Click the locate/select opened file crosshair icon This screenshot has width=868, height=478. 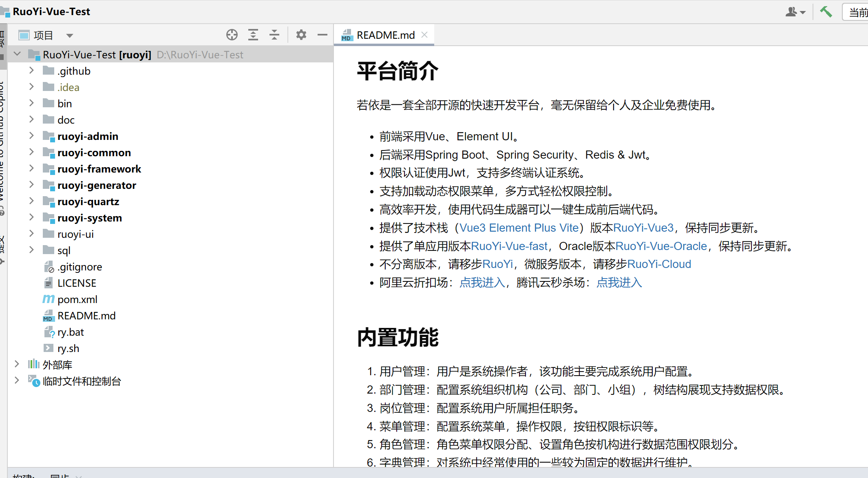232,35
